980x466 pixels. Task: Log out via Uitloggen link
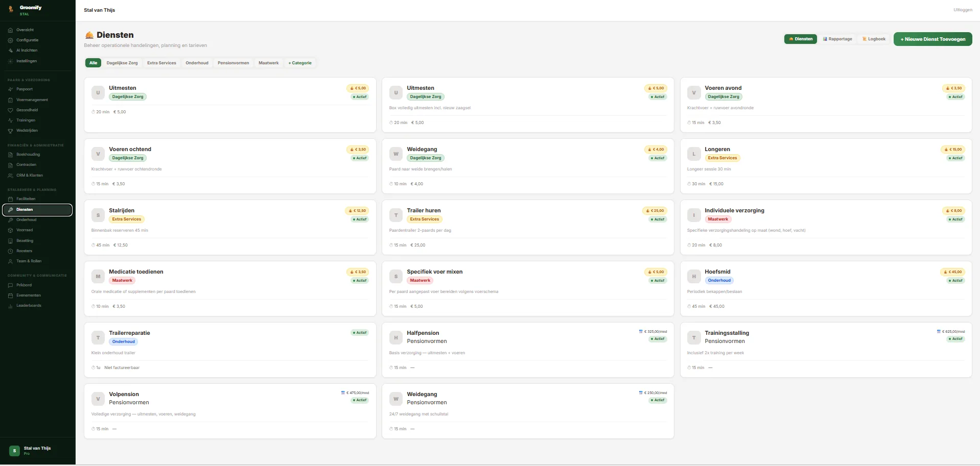(x=963, y=10)
